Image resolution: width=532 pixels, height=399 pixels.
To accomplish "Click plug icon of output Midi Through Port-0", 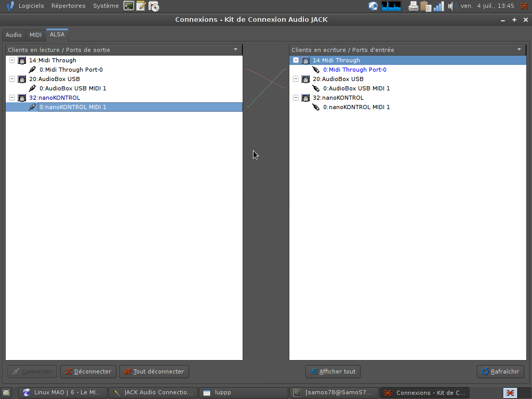I will 32,70.
